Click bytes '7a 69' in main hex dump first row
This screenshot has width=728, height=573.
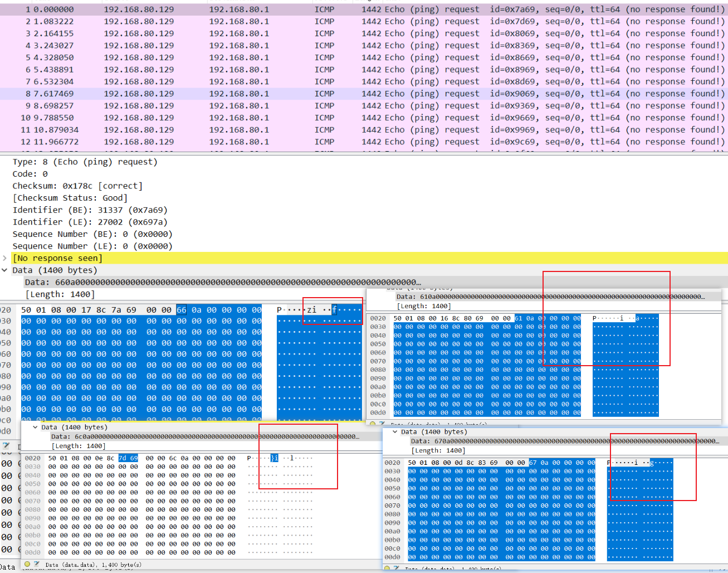(124, 310)
